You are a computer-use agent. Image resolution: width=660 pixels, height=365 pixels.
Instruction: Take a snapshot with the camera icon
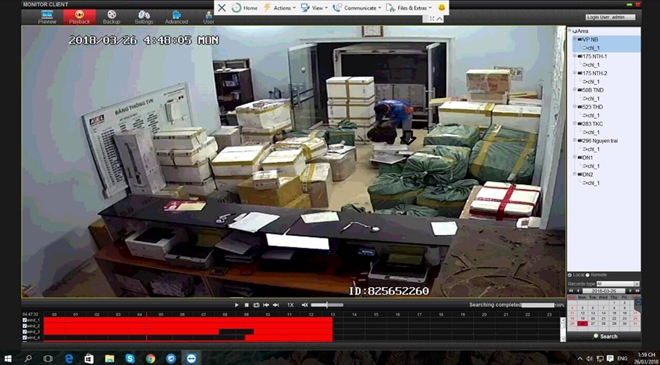tap(256, 305)
